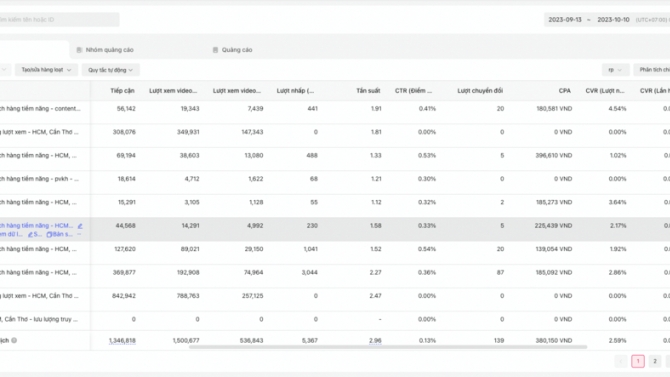This screenshot has height=377, width=670.
Task: Click video views value 788,763
Action: 188,296
